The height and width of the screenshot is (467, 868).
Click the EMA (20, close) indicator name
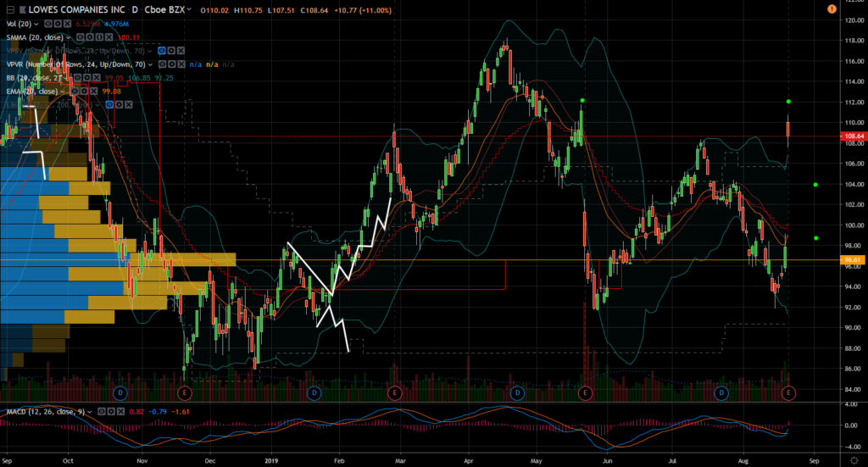(32, 92)
